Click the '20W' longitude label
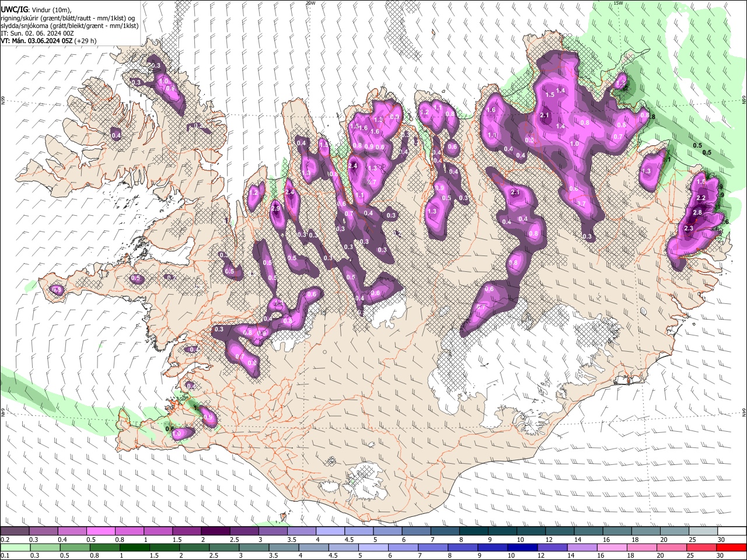The image size is (747, 560). (x=310, y=3)
